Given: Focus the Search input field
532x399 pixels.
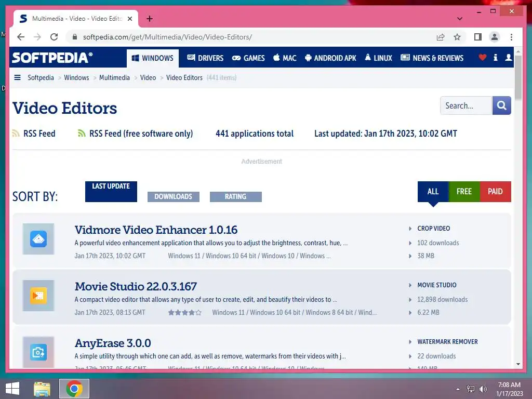Looking at the screenshot, I should tap(466, 105).
